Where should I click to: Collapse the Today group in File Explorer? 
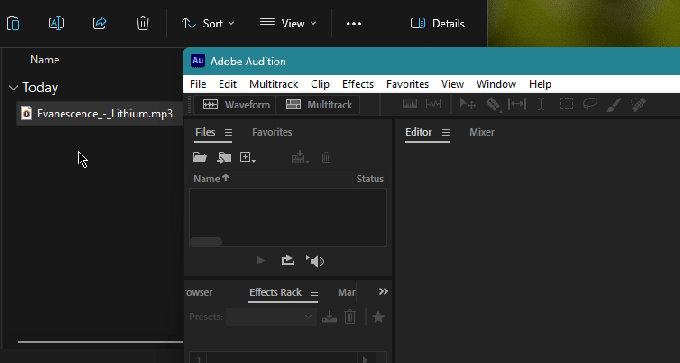point(13,88)
